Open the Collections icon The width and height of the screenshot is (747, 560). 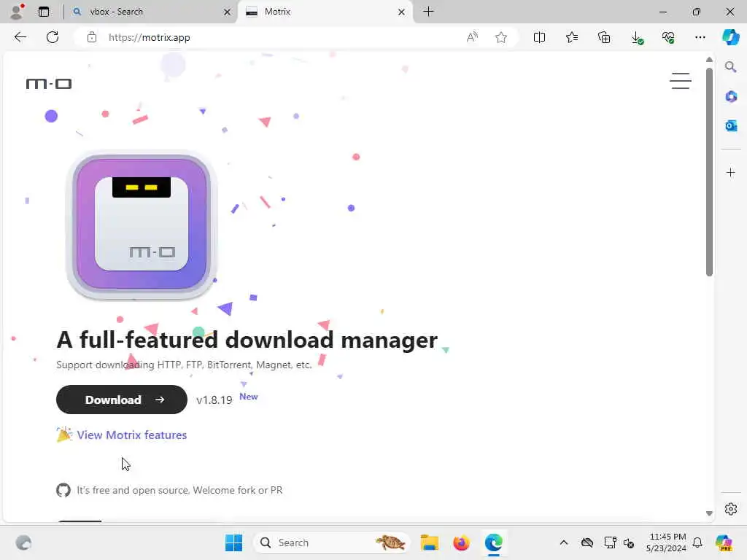604,37
